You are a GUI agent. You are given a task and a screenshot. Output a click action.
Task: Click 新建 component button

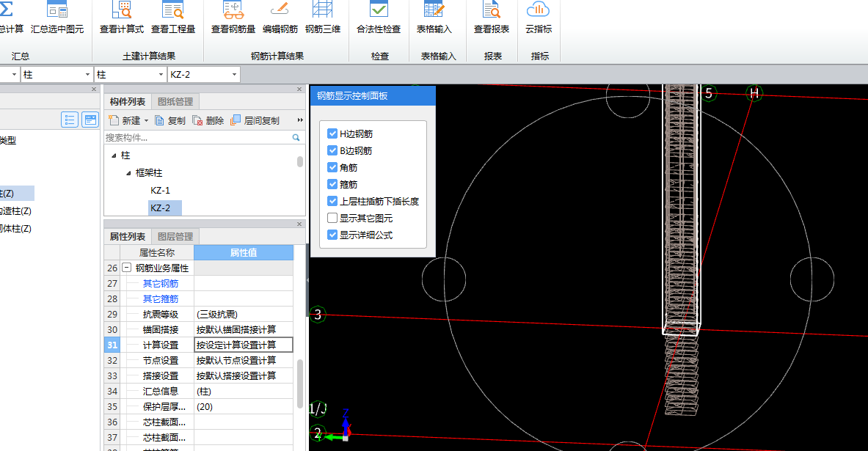[x=125, y=121]
